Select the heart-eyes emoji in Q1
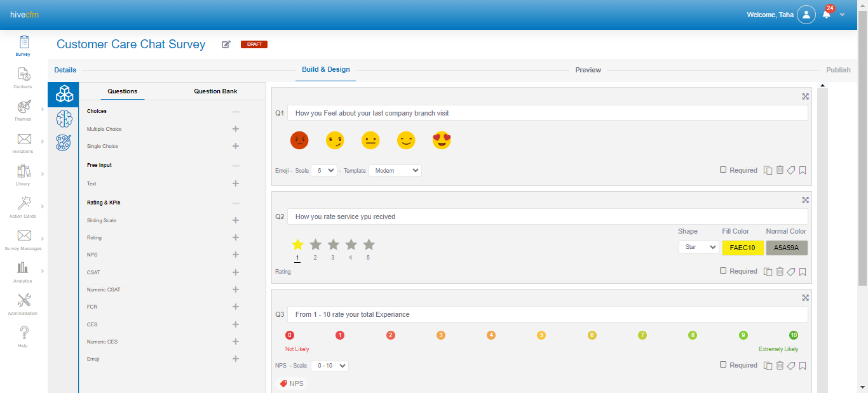This screenshot has height=393, width=868. point(442,140)
